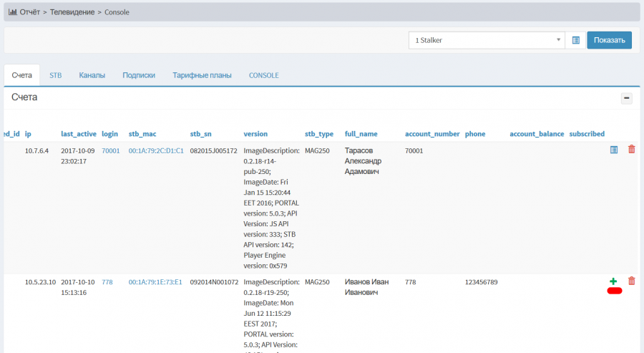The image size is (644, 353).
Task: Open the Тарифные планы tab
Action: pyautogui.click(x=202, y=75)
